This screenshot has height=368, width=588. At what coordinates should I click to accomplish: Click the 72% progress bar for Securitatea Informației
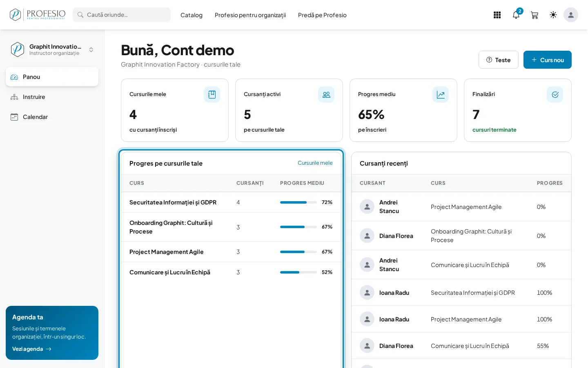[298, 202]
